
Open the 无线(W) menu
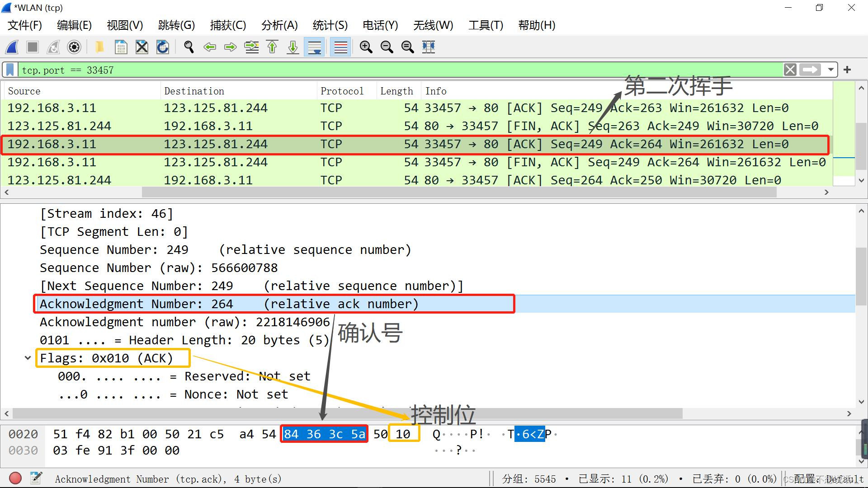pos(433,25)
